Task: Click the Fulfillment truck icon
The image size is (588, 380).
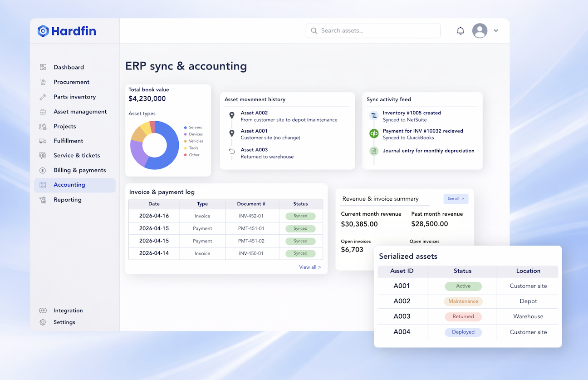Action: point(43,141)
